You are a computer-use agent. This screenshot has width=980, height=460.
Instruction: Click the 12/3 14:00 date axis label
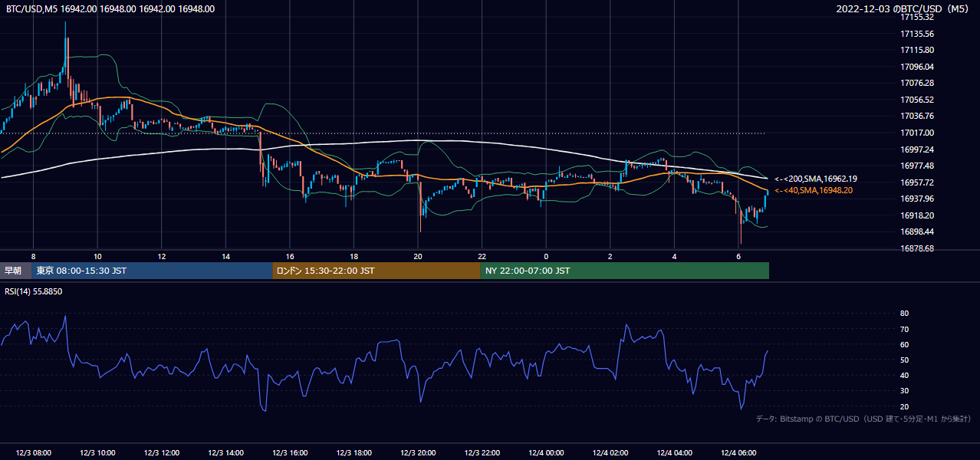[225, 452]
